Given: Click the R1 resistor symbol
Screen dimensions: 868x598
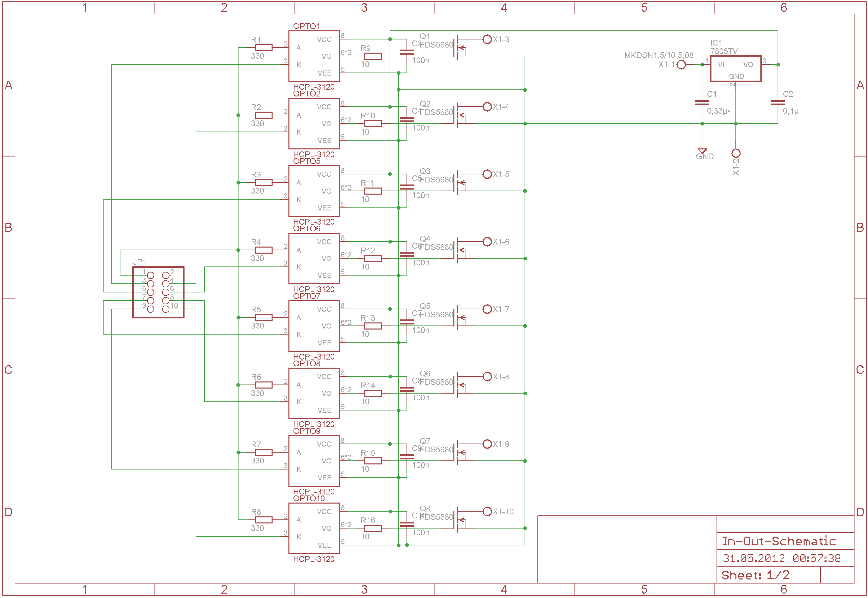Looking at the screenshot, I should tap(263, 48).
